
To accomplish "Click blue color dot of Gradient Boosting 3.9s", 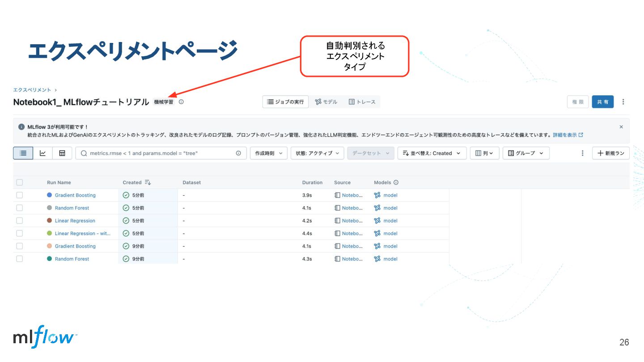I will coord(50,195).
